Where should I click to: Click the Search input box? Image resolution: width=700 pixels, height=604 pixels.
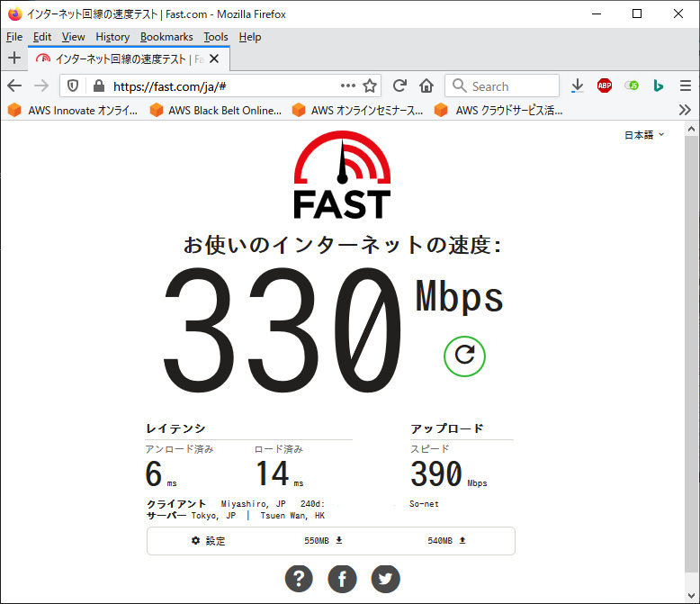tap(502, 86)
